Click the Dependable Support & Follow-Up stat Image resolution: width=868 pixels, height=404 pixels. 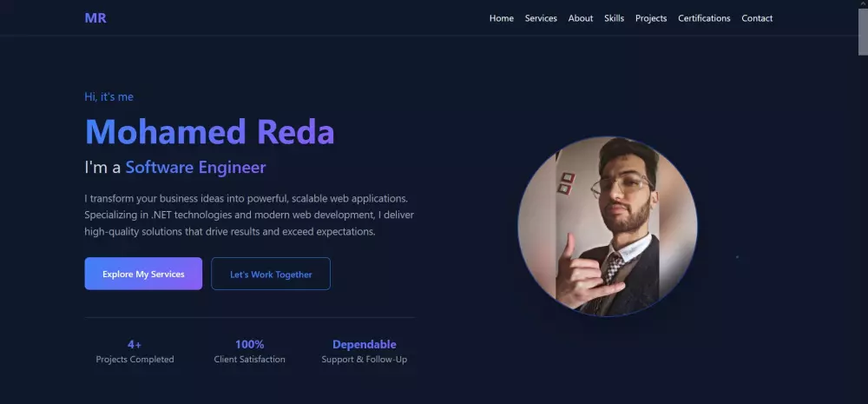pos(365,351)
